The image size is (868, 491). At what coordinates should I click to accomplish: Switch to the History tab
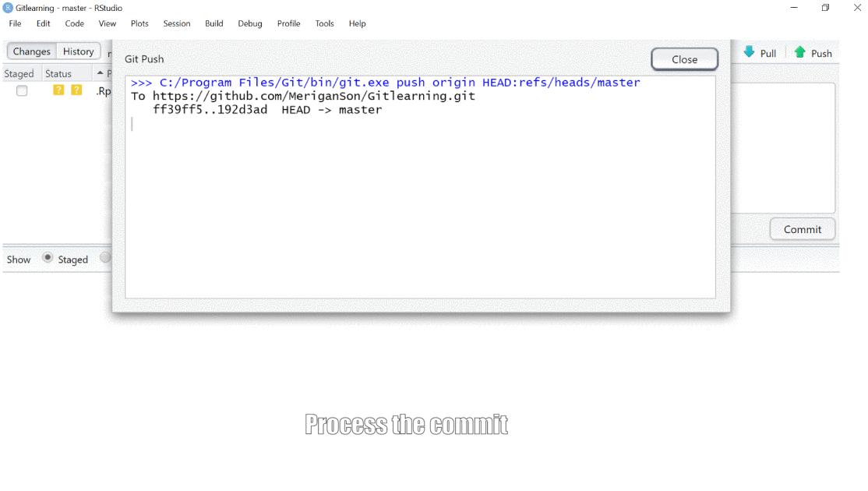pos(78,51)
